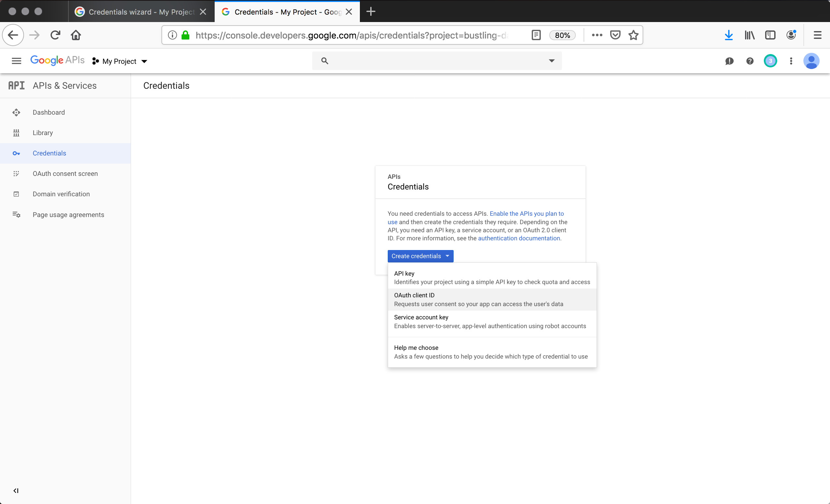Viewport: 830px width, 504px height.
Task: Click the console search field
Action: point(436,61)
